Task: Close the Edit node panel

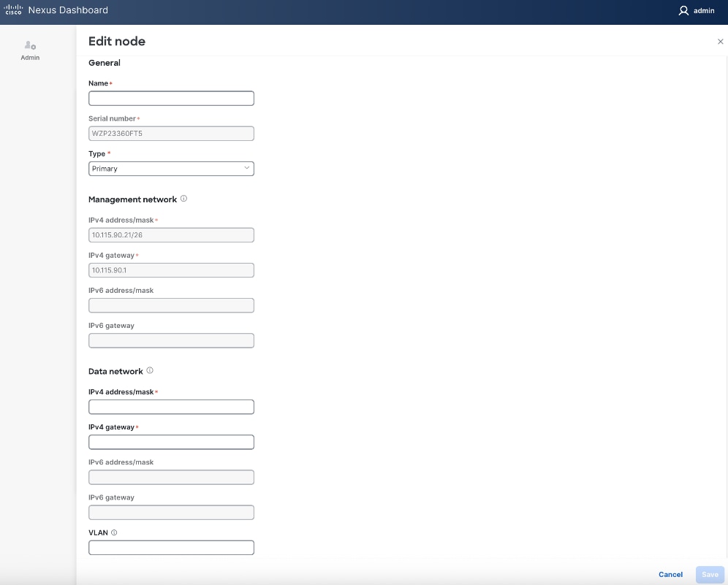Action: [720, 42]
